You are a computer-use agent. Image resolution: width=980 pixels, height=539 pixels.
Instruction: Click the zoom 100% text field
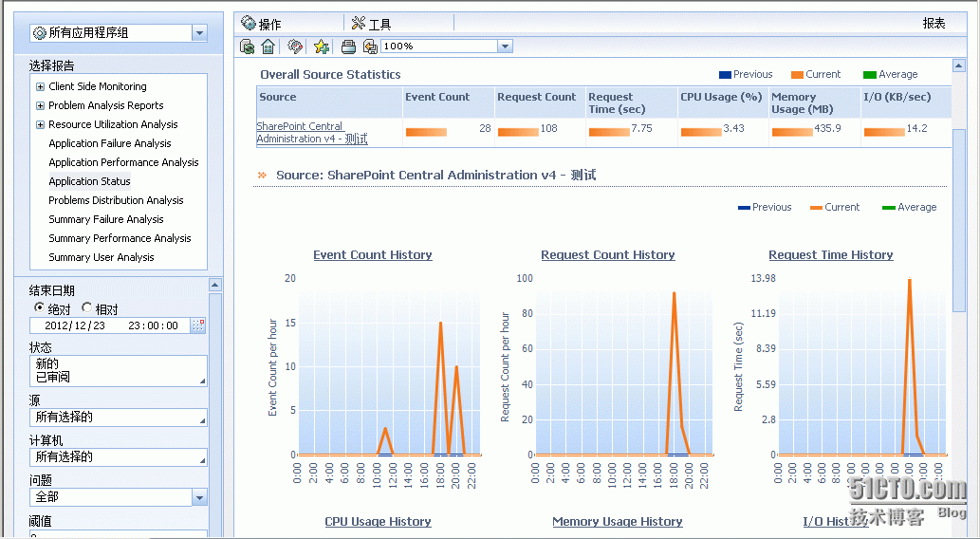439,46
